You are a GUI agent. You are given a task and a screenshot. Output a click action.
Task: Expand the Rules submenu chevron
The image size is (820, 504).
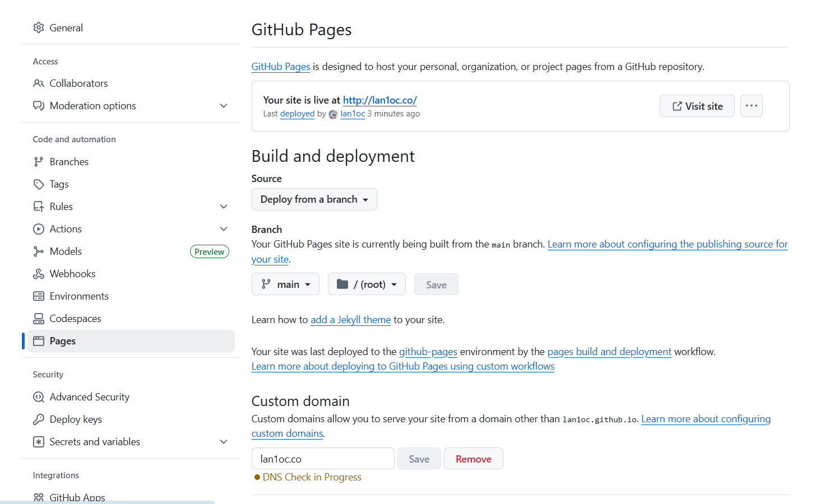[224, 207]
